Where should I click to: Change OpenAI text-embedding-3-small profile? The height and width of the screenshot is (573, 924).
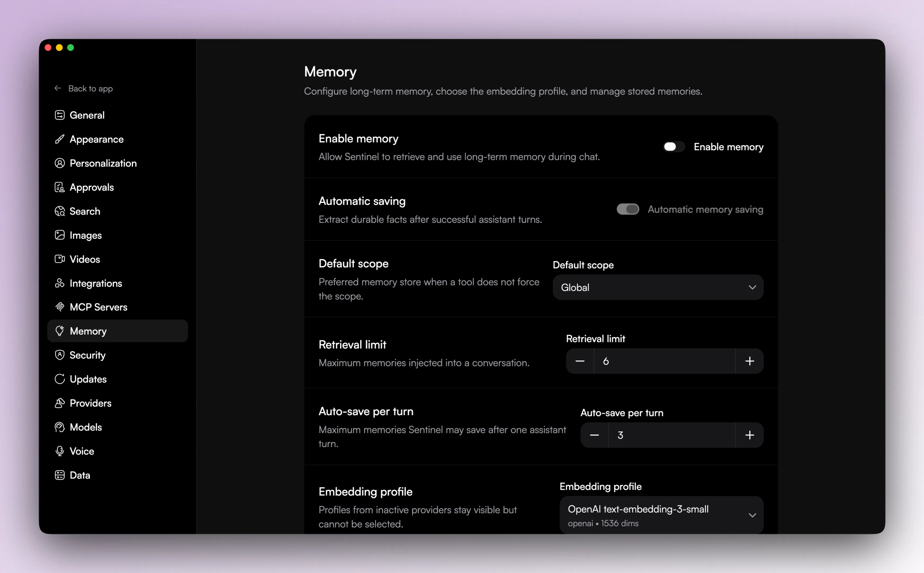click(661, 515)
